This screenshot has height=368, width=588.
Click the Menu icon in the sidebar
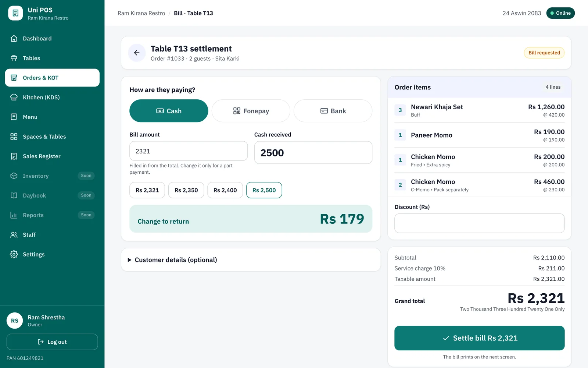click(x=14, y=117)
